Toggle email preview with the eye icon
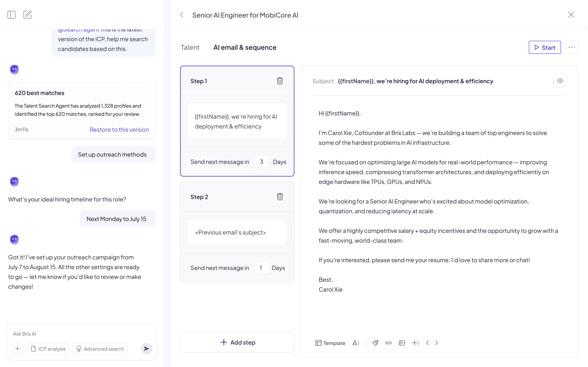Screen dimensions: 588x367 [x=560, y=81]
